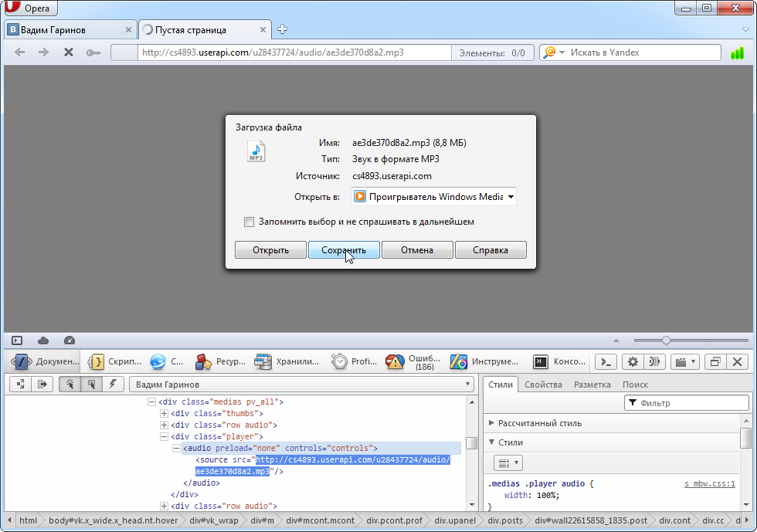Open the Profiler stopwatch tab
The height and width of the screenshot is (532, 757).
pos(355,361)
